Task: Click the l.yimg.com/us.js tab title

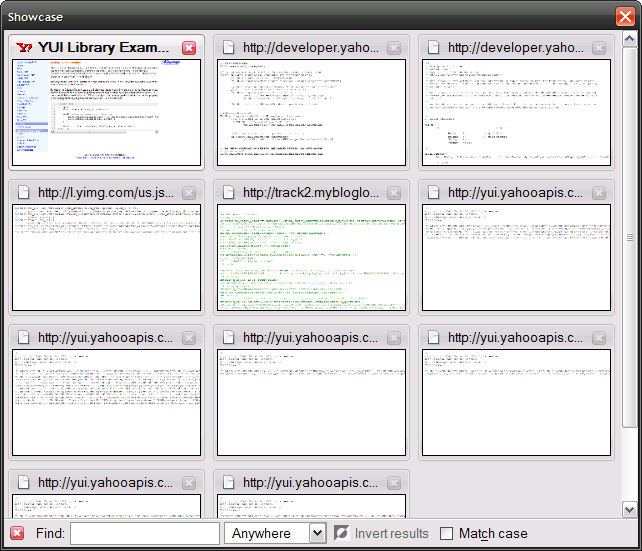Action: [105, 193]
